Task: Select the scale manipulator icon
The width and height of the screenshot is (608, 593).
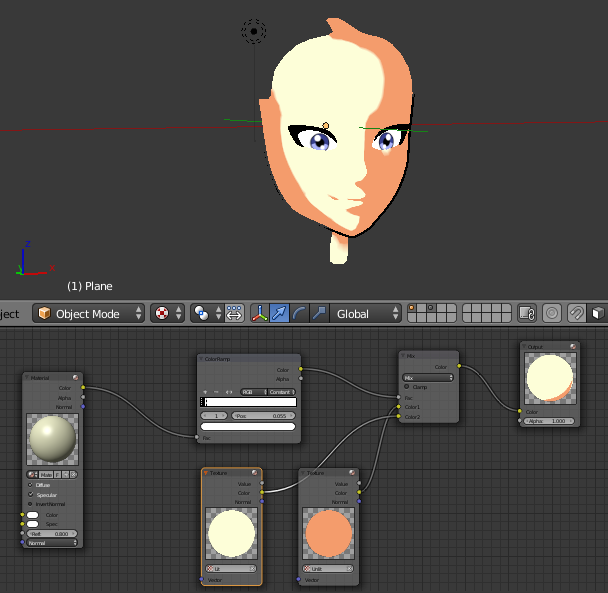Action: [x=320, y=313]
